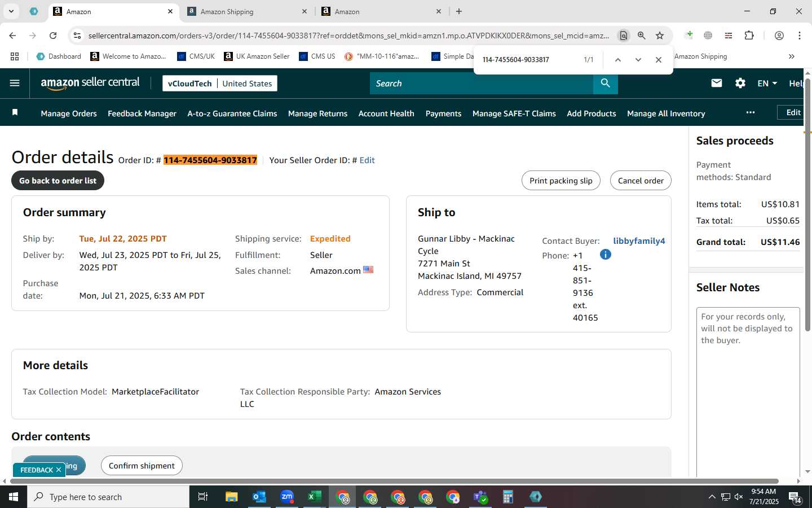Open Payments menu item
The image size is (812, 508).
(x=443, y=113)
